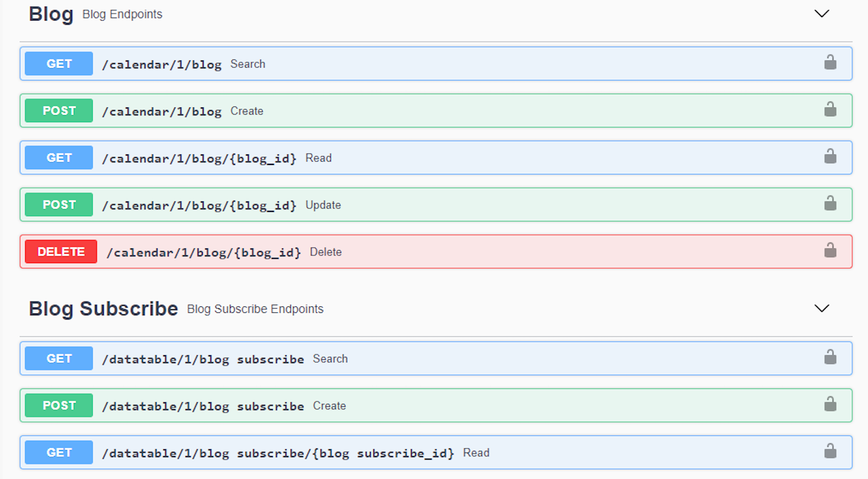Click lock icon on blog subscribe Read row

pos(830,451)
